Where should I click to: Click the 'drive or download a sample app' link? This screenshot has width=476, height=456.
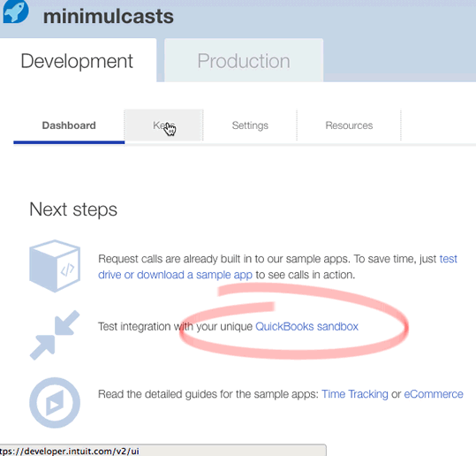(175, 275)
